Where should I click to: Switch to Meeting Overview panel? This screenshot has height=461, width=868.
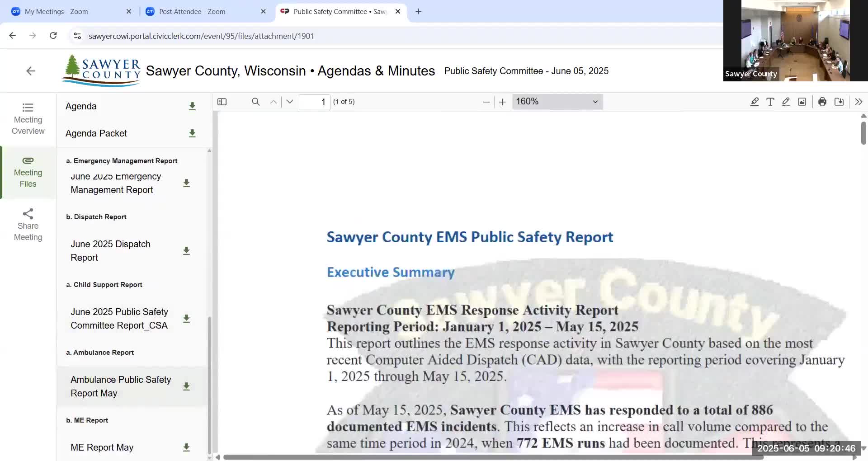28,119
